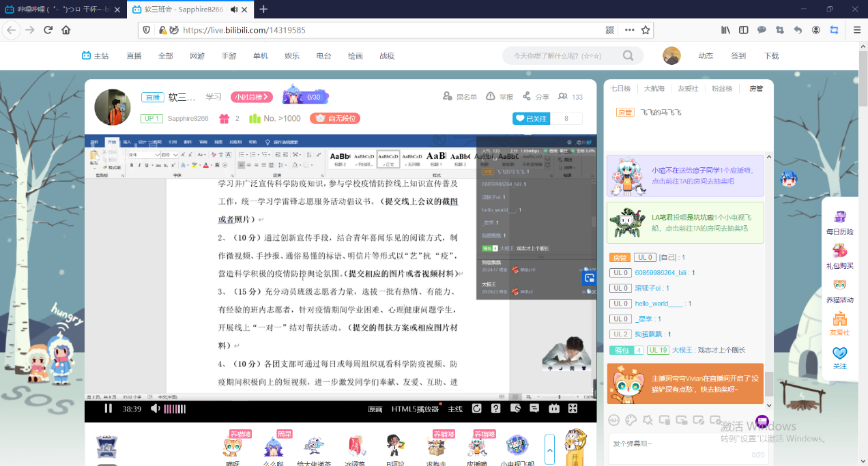The width and height of the screenshot is (868, 466).
Task: Click the 举报 report link
Action: point(500,97)
